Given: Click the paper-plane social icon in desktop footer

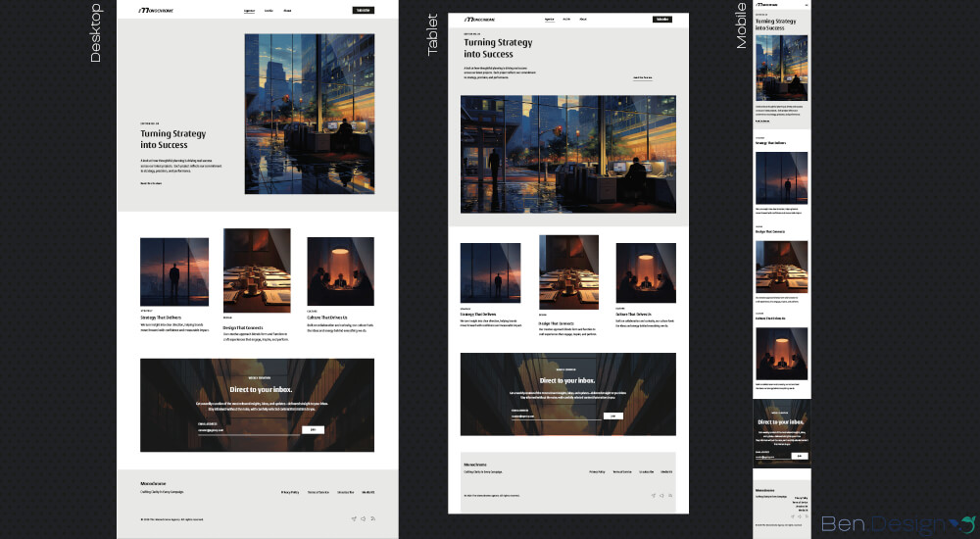Looking at the screenshot, I should (353, 518).
